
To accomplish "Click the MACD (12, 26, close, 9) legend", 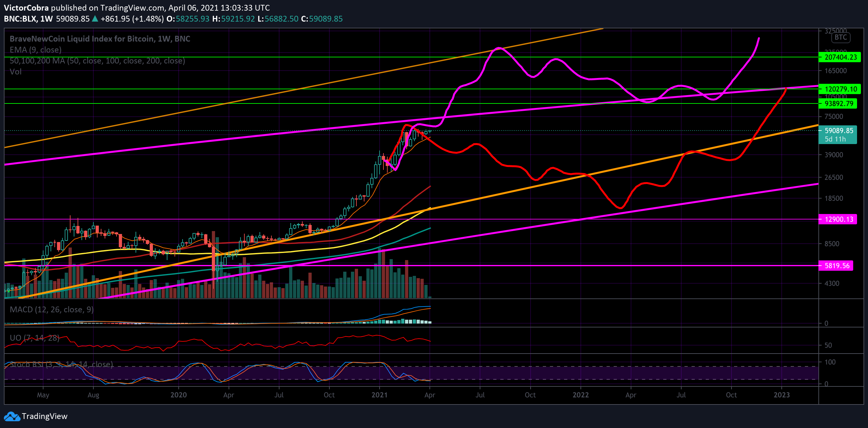I will point(52,310).
